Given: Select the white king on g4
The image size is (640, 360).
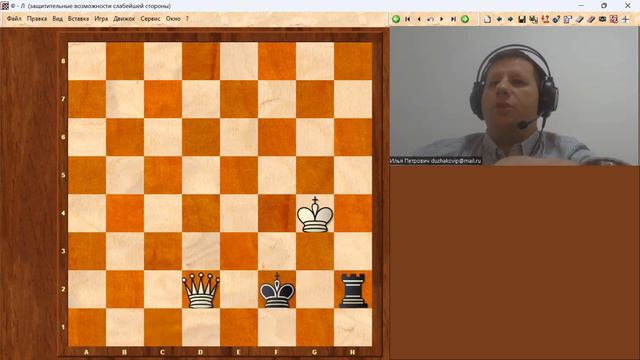Looking at the screenshot, I should point(315,214).
